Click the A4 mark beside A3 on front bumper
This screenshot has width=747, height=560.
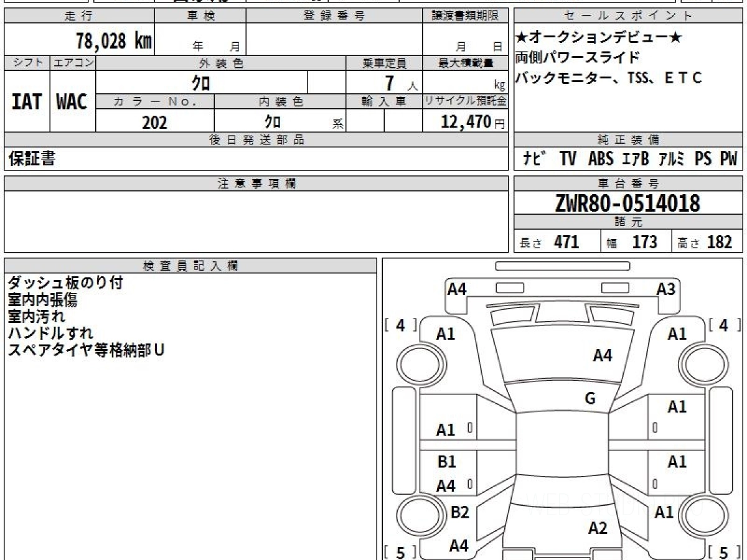457,289
